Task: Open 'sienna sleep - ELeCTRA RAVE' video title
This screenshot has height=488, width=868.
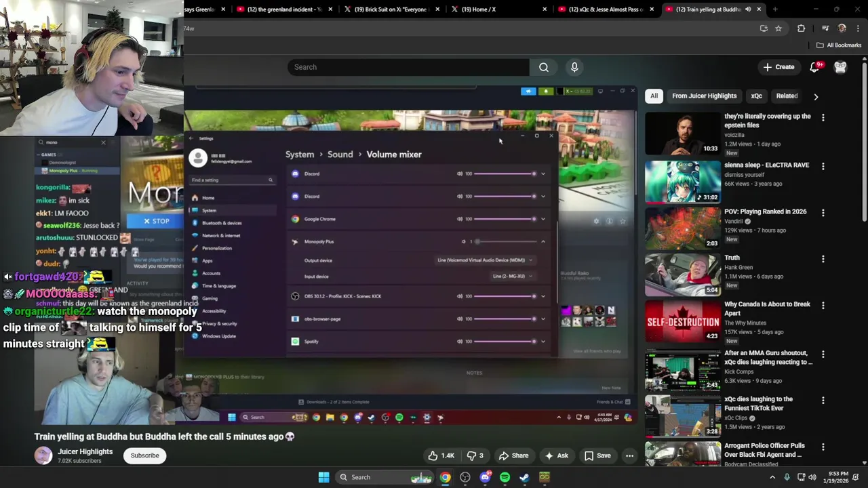Action: (766, 165)
